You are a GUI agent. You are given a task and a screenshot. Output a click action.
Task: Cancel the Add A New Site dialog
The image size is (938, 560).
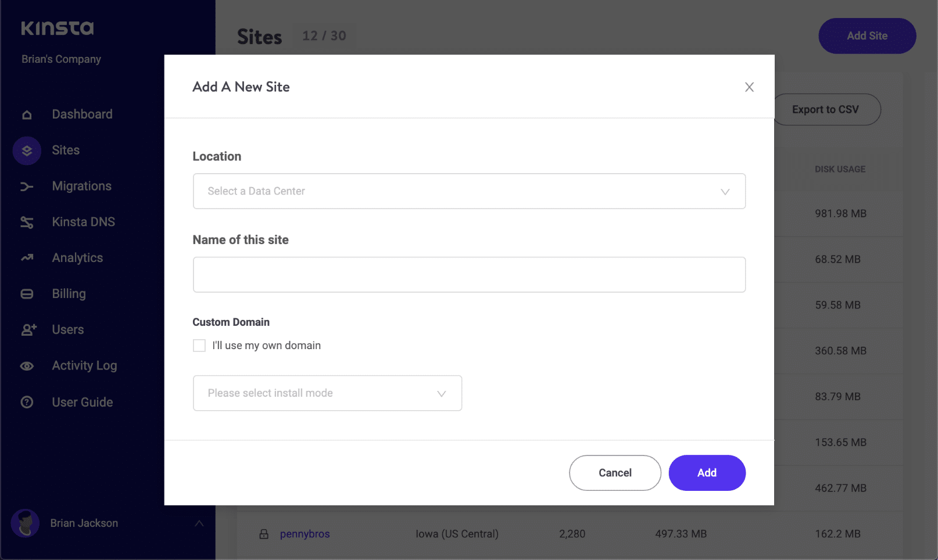click(614, 472)
